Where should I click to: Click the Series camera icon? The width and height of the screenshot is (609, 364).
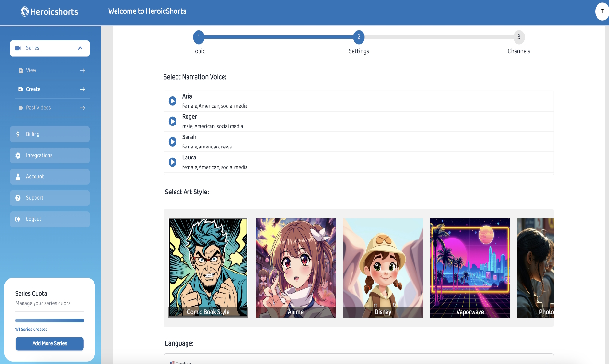(x=18, y=48)
